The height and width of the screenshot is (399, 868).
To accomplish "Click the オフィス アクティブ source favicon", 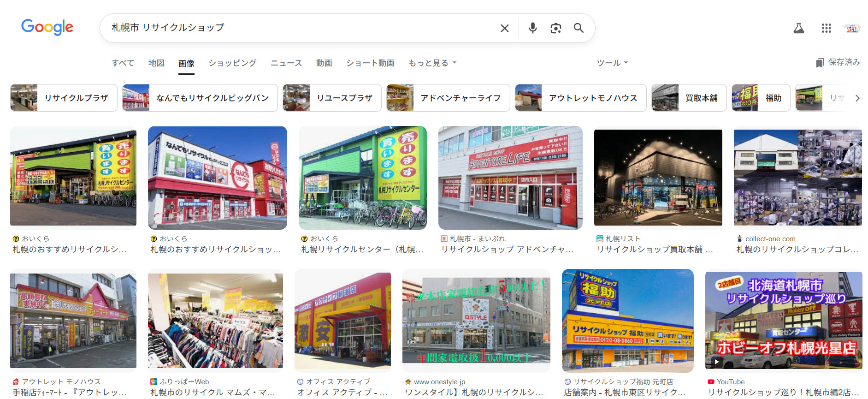I will click(300, 381).
